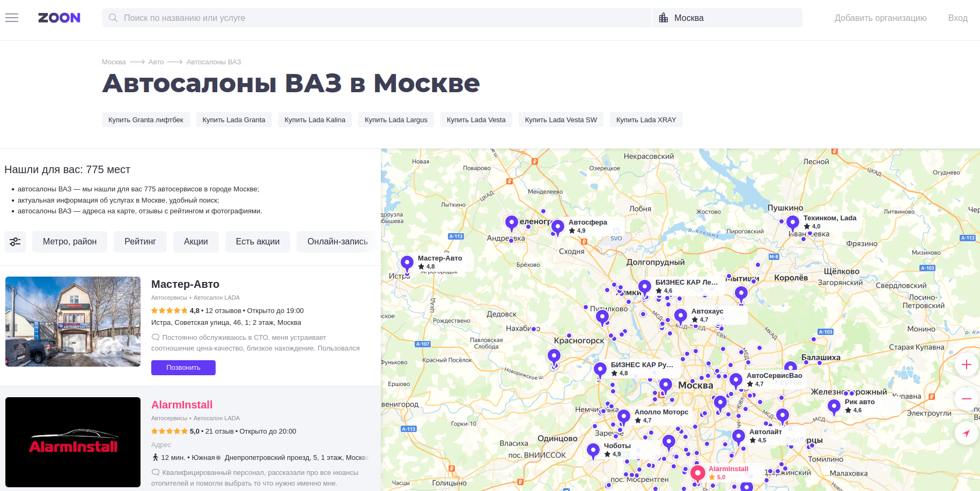This screenshot has height=491, width=980.
Task: Select the Купить Lada Granta tag
Action: (x=234, y=120)
